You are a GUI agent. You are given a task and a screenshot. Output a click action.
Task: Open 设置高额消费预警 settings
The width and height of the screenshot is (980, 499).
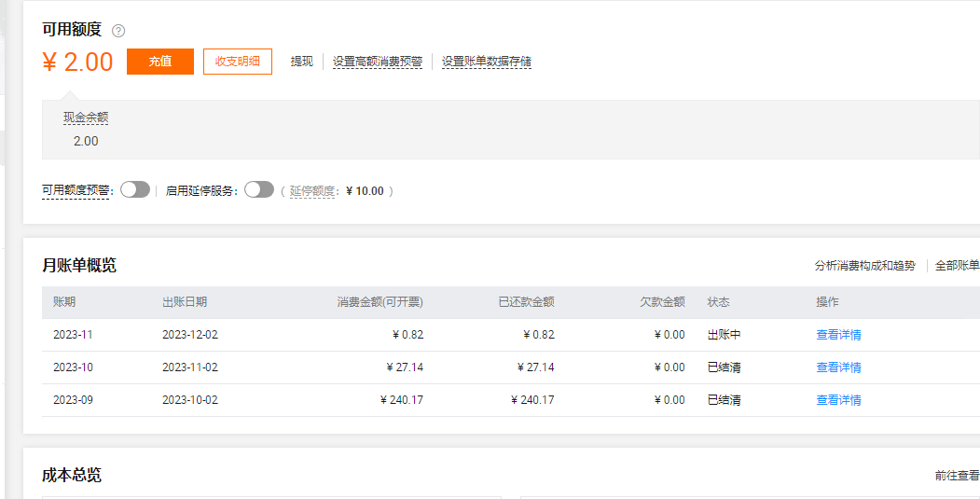pos(378,62)
